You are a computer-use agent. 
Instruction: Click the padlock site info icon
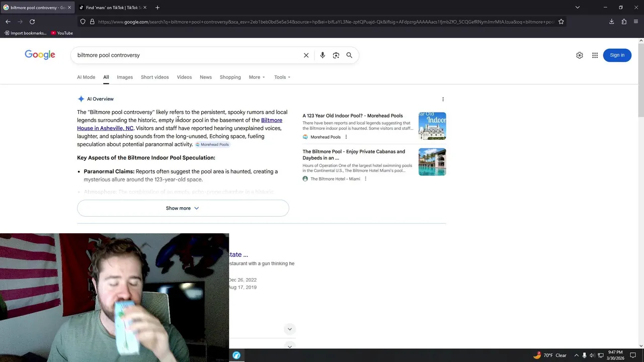[92, 22]
